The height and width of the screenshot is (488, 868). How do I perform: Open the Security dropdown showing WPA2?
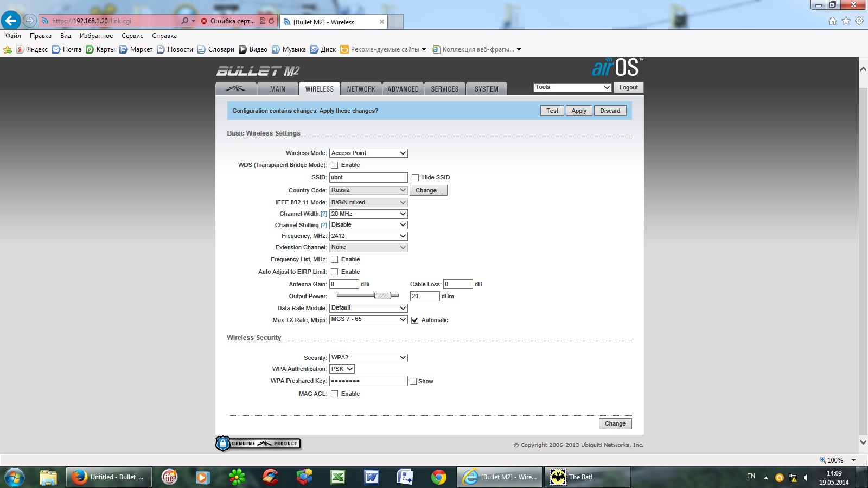[x=368, y=358]
